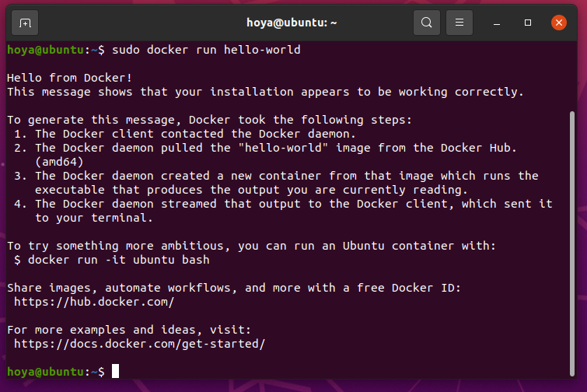Minimize the terminal window
The image size is (587, 392).
pos(497,23)
